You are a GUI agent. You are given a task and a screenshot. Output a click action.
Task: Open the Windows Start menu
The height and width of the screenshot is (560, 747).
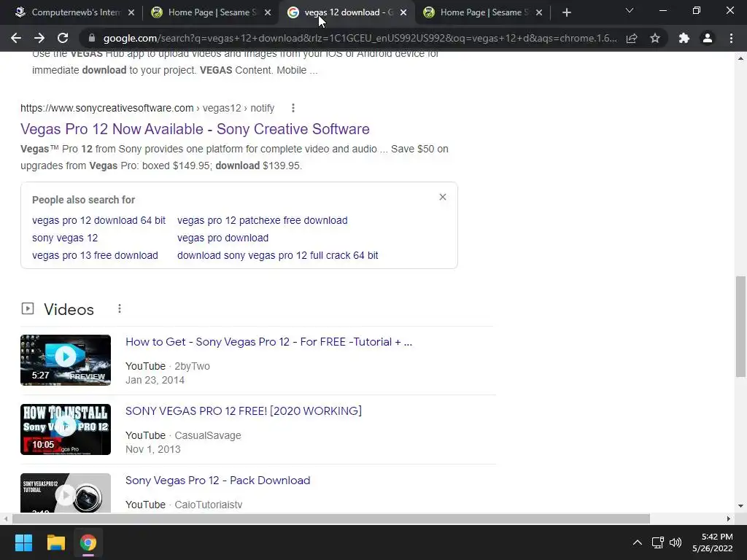pyautogui.click(x=23, y=542)
